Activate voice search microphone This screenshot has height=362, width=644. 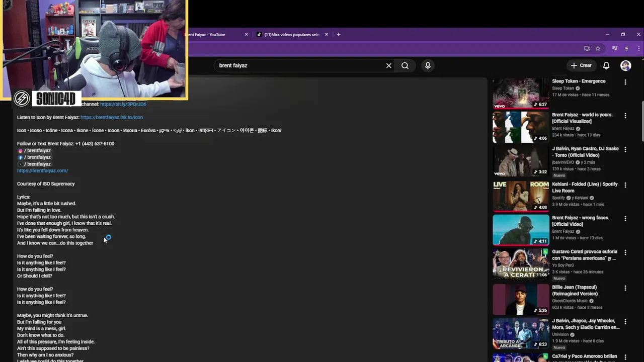(428, 65)
